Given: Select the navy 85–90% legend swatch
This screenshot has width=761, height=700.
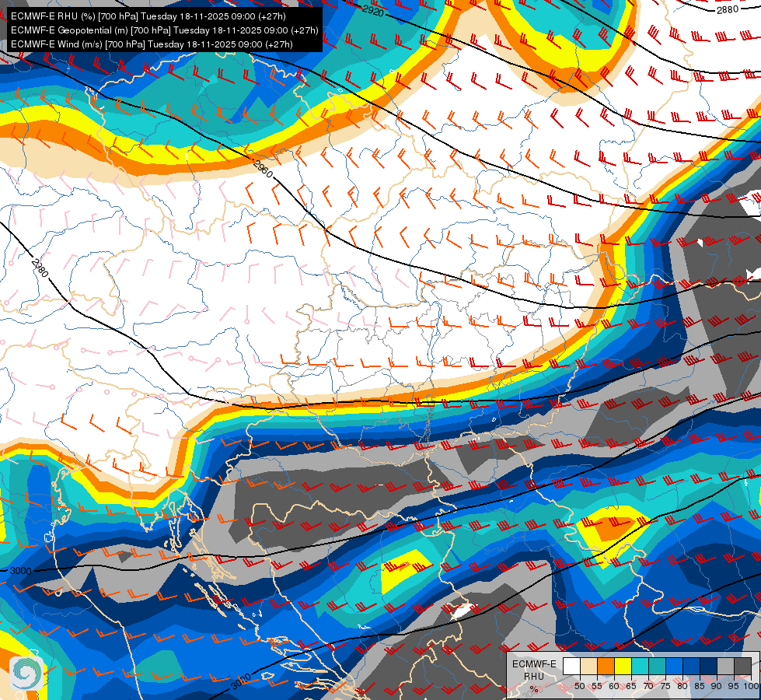Looking at the screenshot, I should tap(709, 666).
